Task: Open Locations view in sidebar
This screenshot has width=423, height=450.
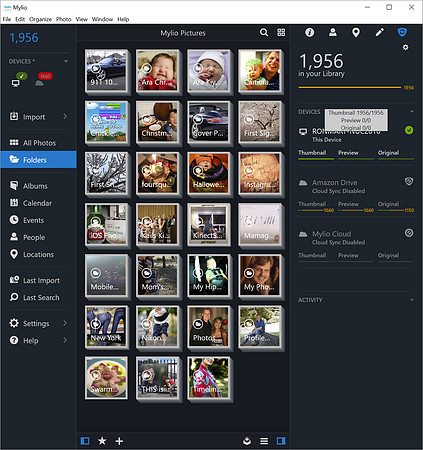Action: [x=38, y=254]
